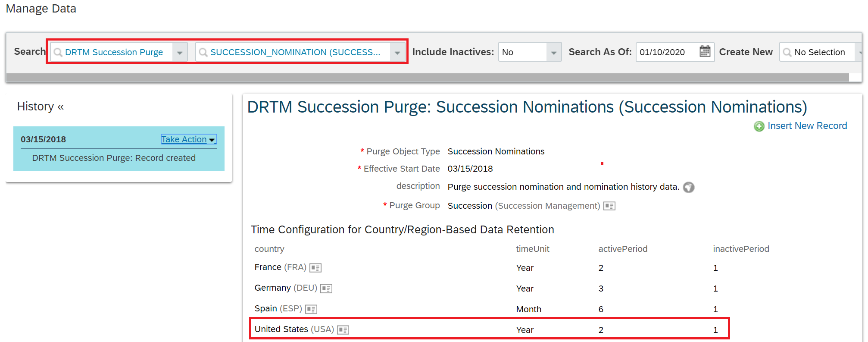The image size is (868, 342).
Task: Open details icon next to United States (USA)
Action: (x=343, y=330)
